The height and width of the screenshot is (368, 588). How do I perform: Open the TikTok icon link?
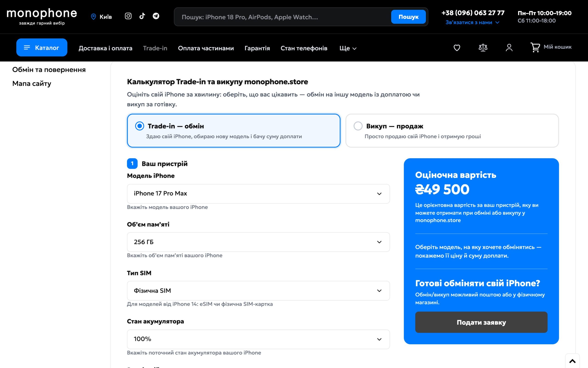click(x=142, y=16)
